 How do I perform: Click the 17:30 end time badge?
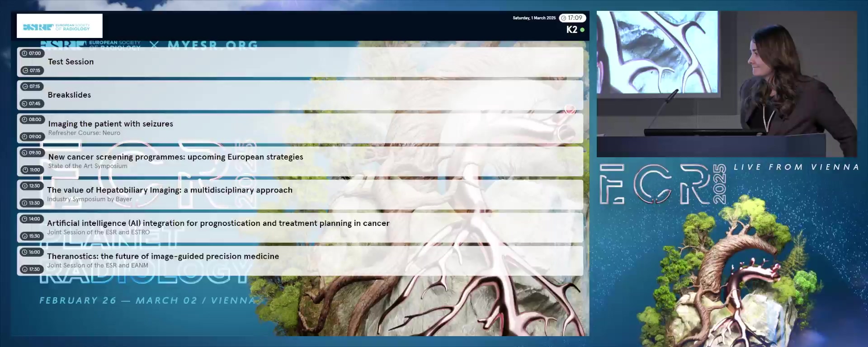point(31,269)
